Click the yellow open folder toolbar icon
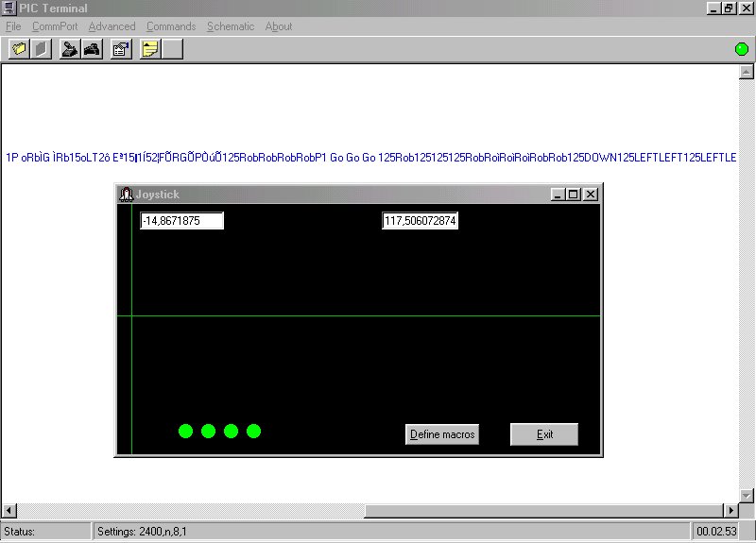 [x=19, y=49]
